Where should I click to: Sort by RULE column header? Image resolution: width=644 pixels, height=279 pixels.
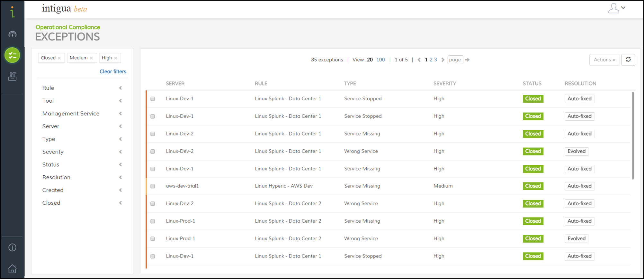261,84
